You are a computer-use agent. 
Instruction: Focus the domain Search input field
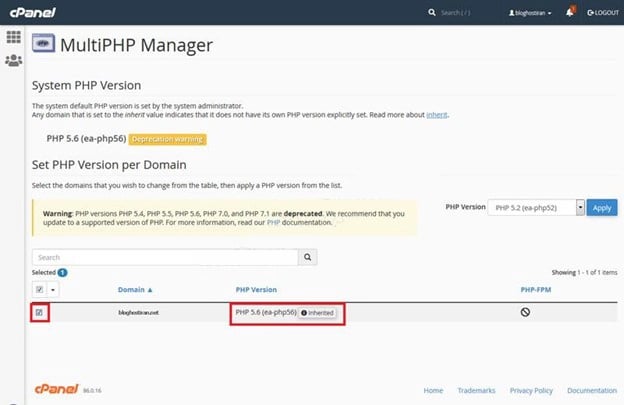pos(165,257)
